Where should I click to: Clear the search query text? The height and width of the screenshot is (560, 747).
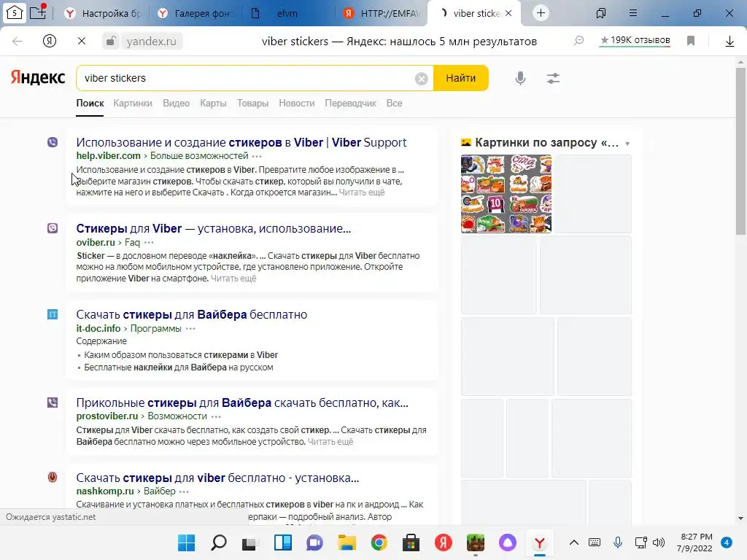pos(421,79)
